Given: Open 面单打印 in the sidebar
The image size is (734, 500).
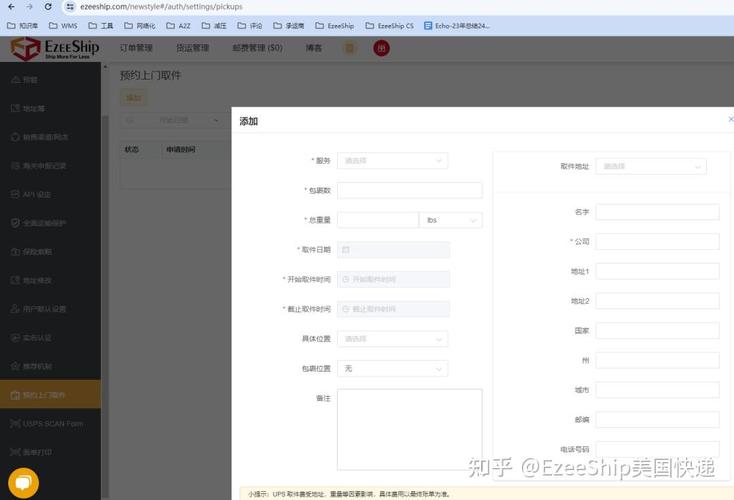Looking at the screenshot, I should (51, 452).
